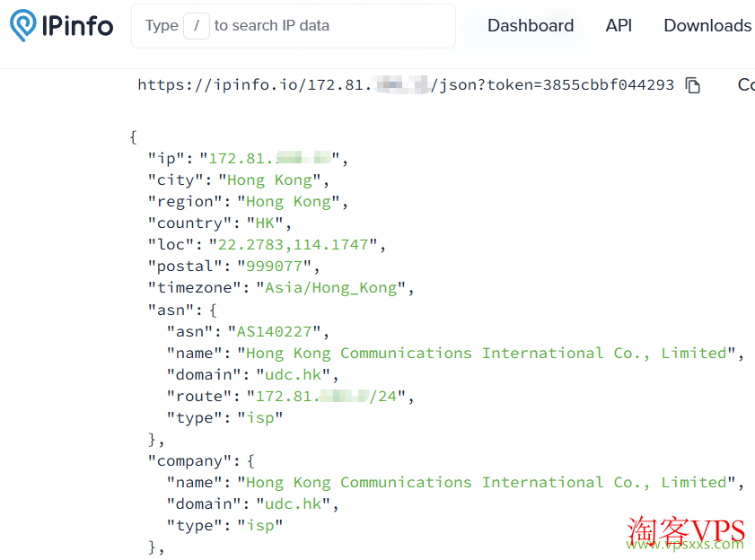Open the Dashboard menu item
The image size is (755, 560).
point(530,26)
